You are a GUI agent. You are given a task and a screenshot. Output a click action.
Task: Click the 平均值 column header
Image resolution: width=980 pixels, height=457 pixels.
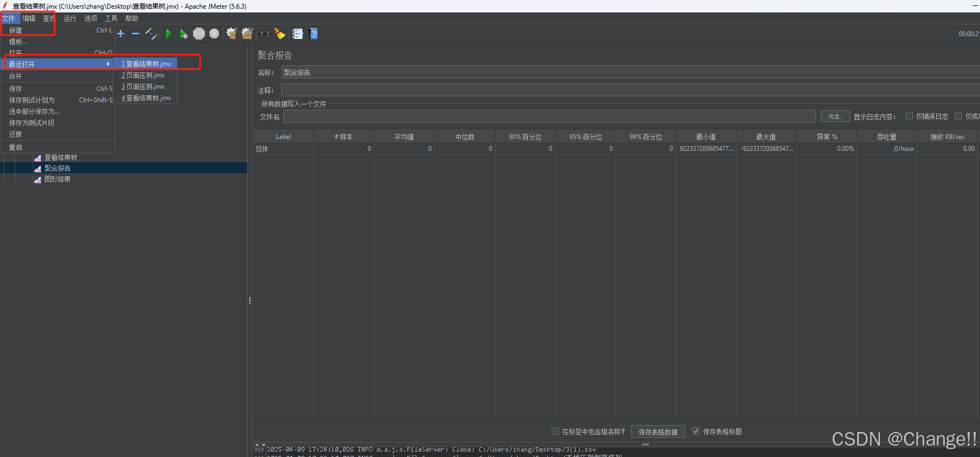404,137
